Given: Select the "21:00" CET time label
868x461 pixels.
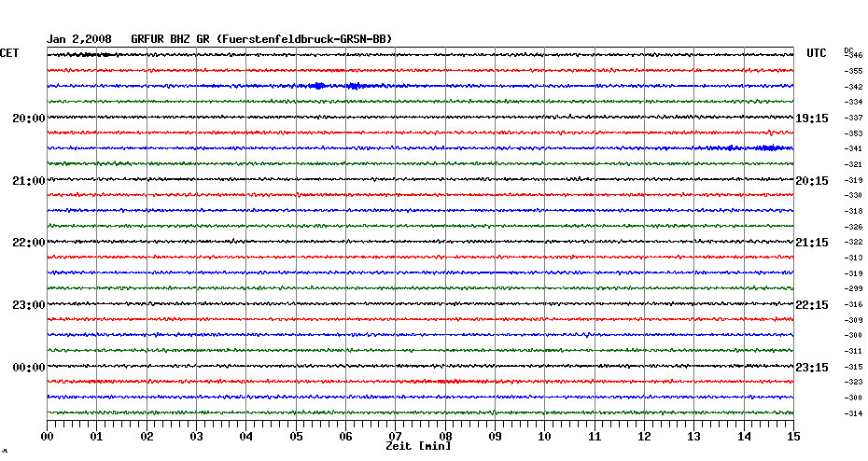Looking at the screenshot, I should [x=29, y=181].
